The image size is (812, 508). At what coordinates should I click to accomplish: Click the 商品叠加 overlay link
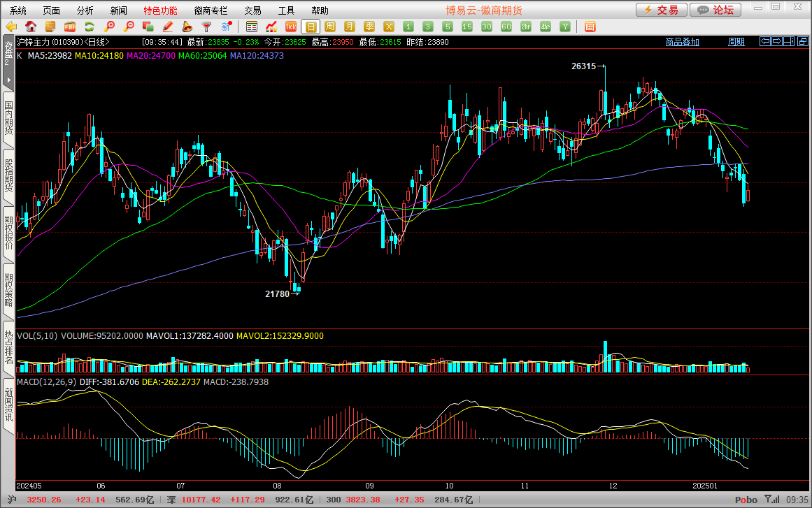click(682, 42)
